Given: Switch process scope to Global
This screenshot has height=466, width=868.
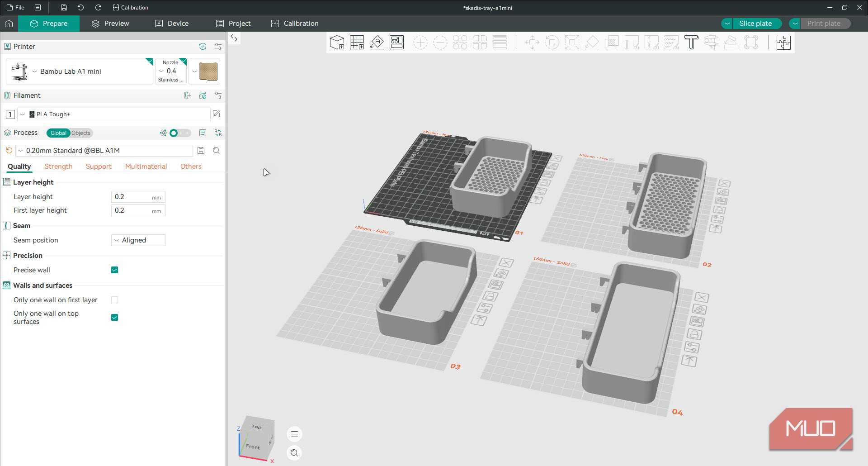Looking at the screenshot, I should 58,133.
